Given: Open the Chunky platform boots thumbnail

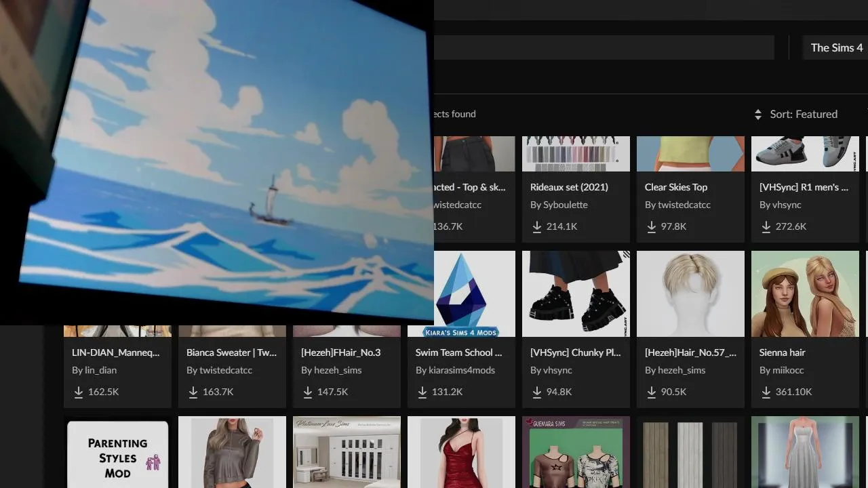Looking at the screenshot, I should [x=576, y=293].
